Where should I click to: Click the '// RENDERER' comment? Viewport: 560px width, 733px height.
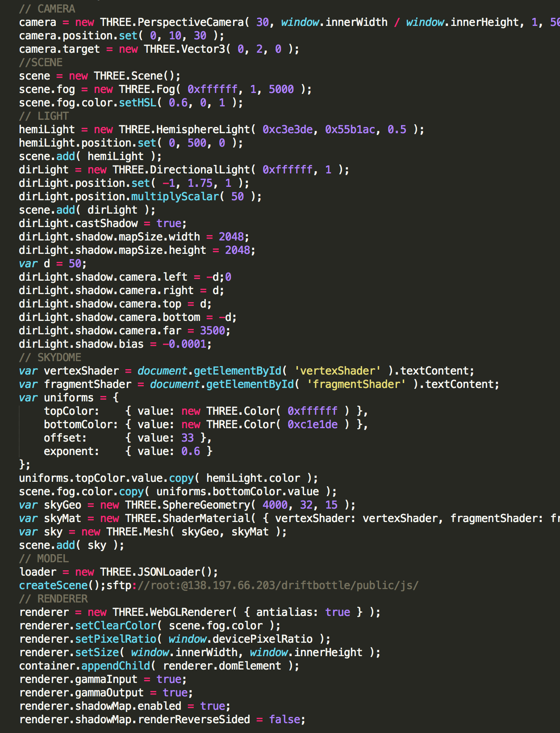point(53,598)
